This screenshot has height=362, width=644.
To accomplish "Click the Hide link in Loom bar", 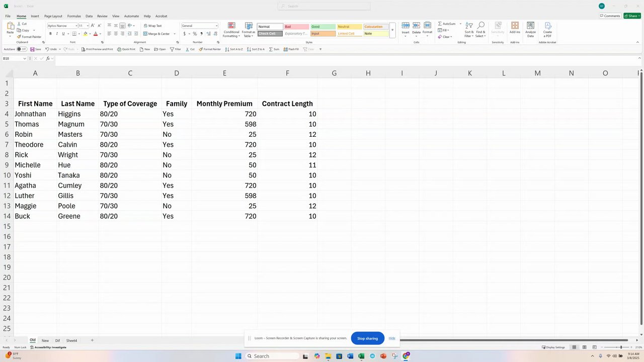I will [392, 338].
